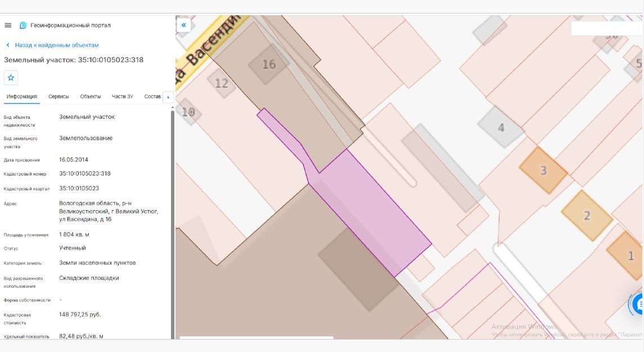
Task: Select the Объекты tab
Action: tap(91, 97)
